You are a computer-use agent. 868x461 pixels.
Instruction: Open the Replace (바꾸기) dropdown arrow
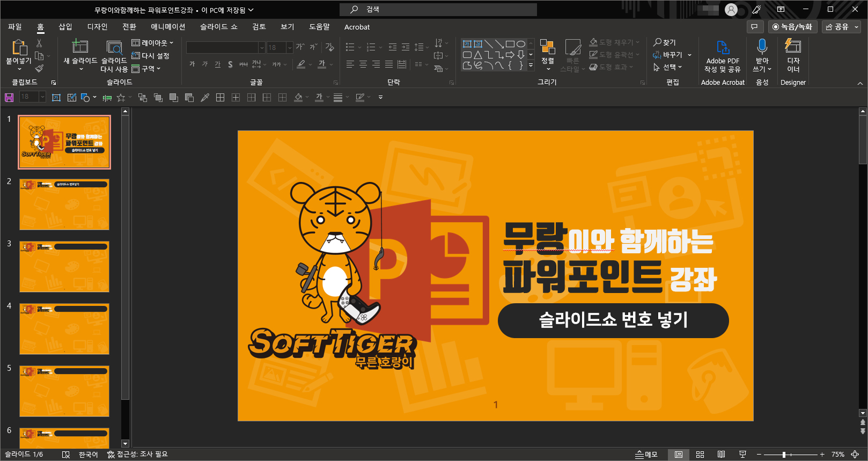(x=690, y=55)
